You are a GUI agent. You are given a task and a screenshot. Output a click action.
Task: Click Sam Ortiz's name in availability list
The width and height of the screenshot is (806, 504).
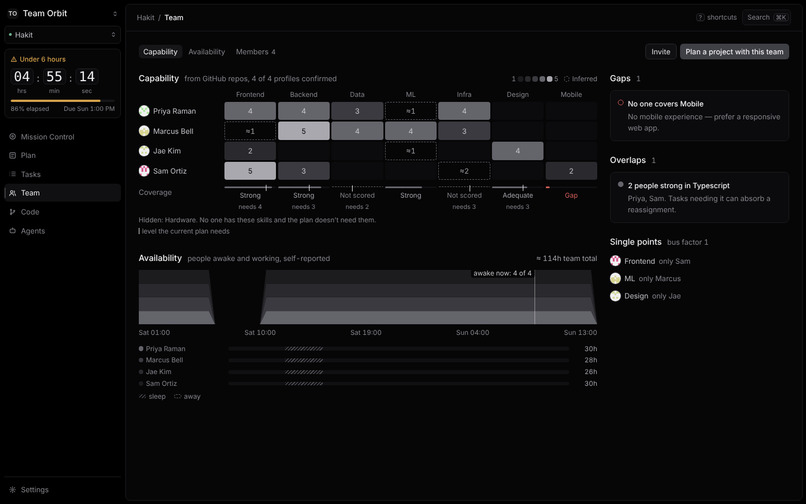pyautogui.click(x=161, y=384)
